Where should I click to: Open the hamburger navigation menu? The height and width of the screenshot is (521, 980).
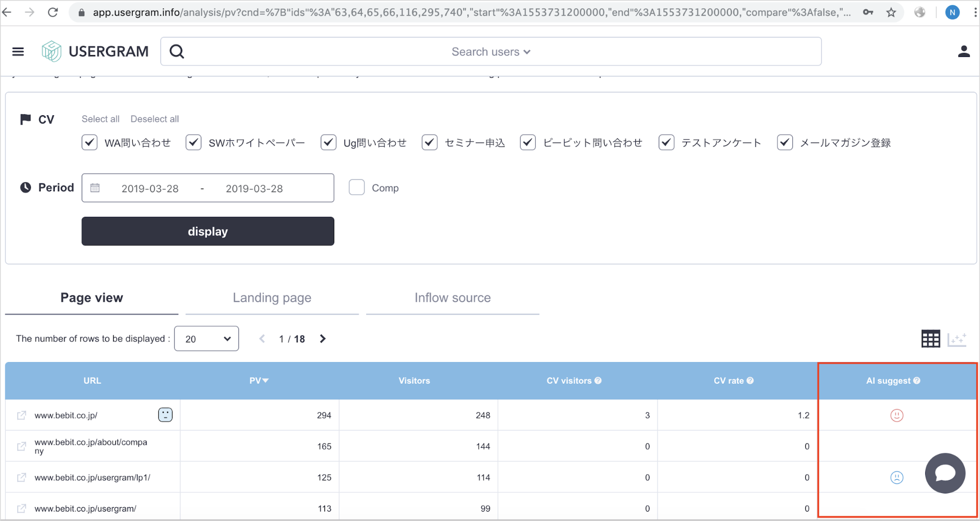click(18, 52)
